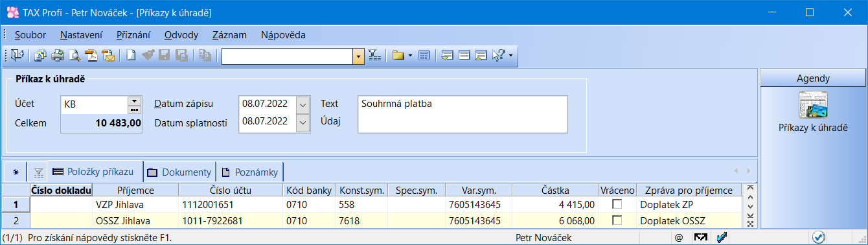Click the round check badge in status bar
The width and height of the screenshot is (868, 245).
click(x=819, y=237)
